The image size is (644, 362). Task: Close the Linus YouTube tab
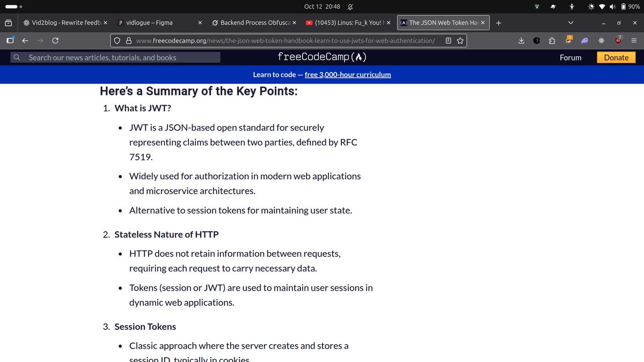(x=388, y=23)
